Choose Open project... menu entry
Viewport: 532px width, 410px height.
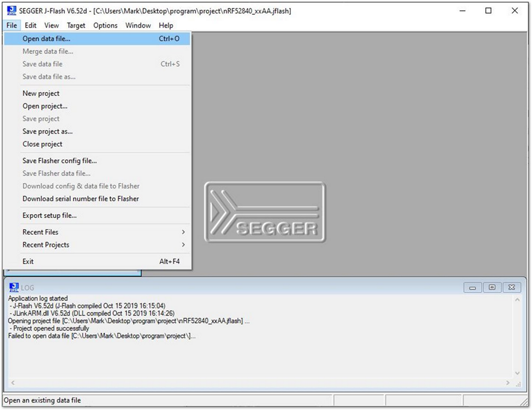[x=97, y=106]
